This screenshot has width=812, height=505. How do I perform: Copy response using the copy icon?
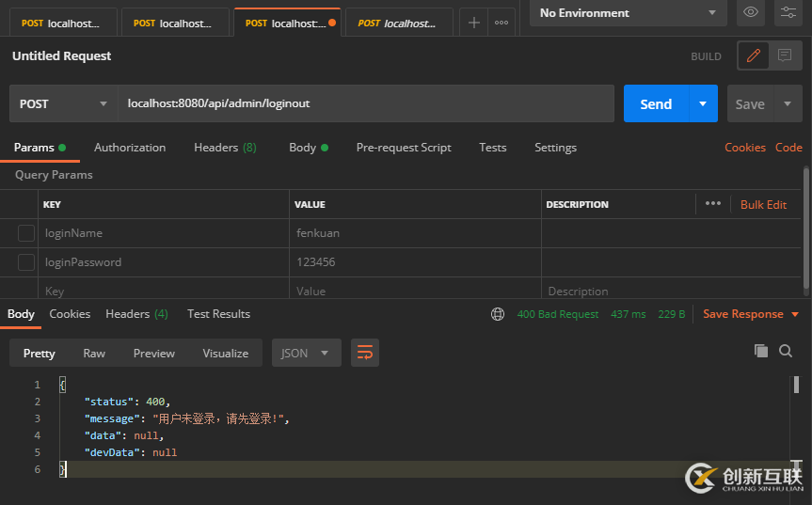pyautogui.click(x=760, y=351)
